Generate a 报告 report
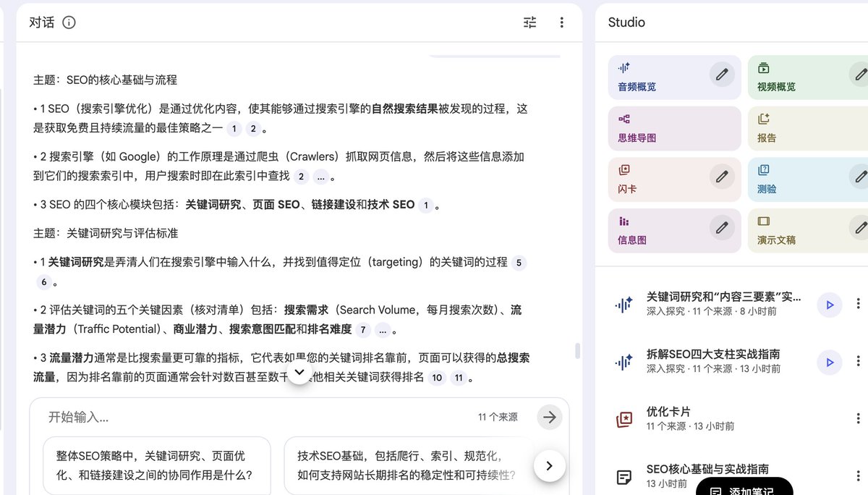Screen dimensions: 868x495 point(808,129)
